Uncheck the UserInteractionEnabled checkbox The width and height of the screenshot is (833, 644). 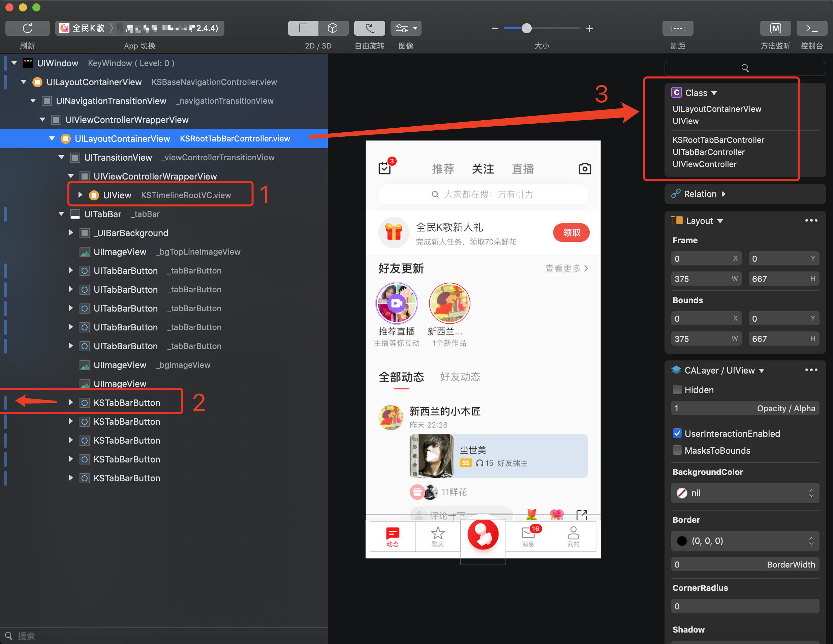[677, 433]
